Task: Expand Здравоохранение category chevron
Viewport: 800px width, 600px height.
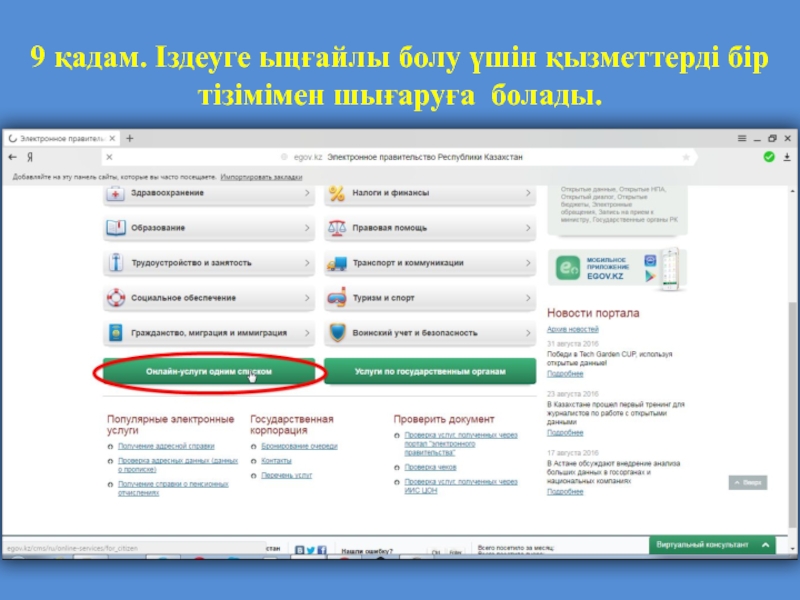Action: click(307, 193)
